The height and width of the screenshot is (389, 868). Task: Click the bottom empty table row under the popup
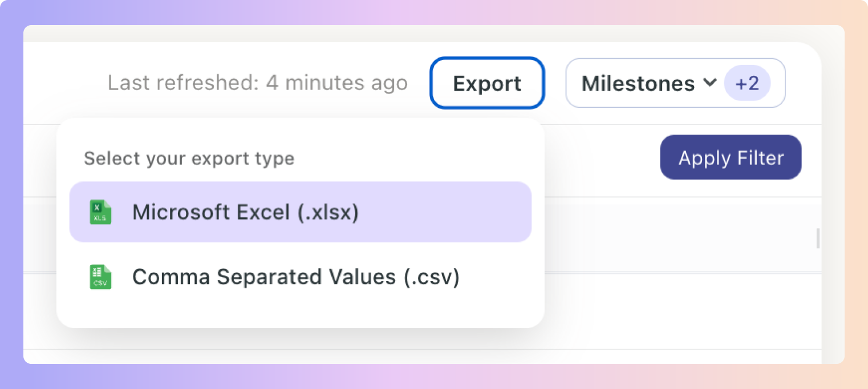422,356
